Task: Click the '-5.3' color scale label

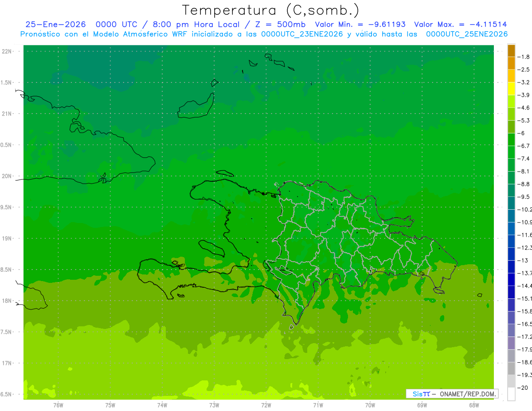Action: click(524, 120)
